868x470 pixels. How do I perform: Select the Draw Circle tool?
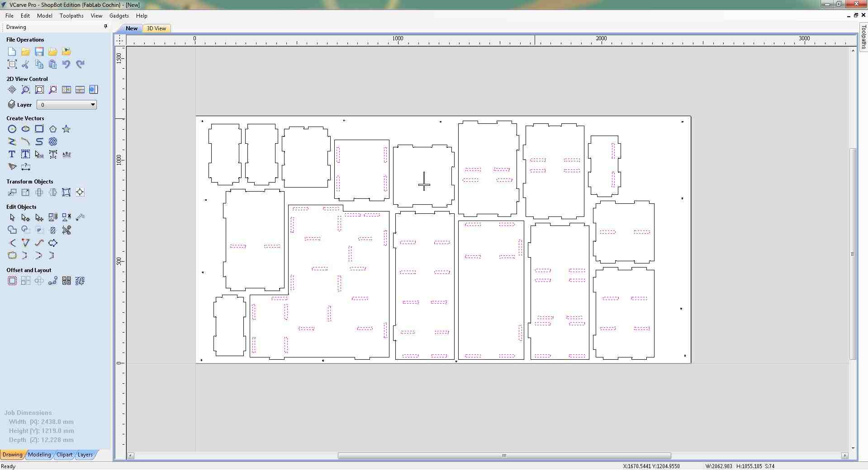point(12,129)
